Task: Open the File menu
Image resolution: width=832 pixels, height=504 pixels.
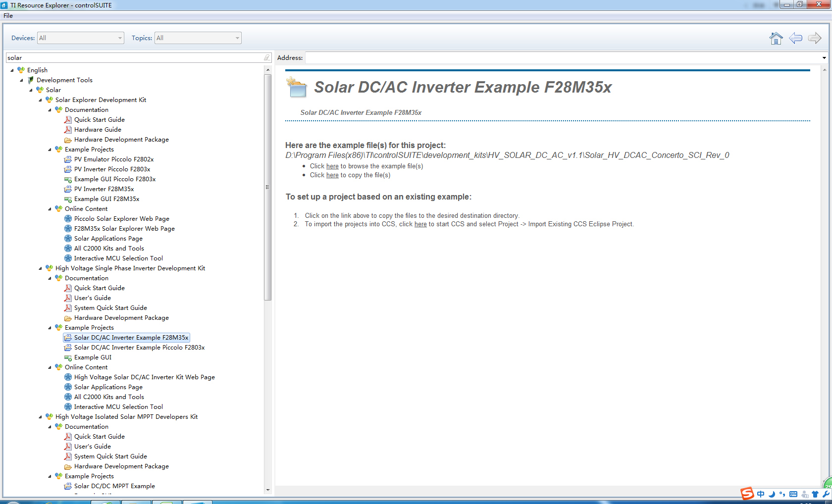Action: point(8,16)
